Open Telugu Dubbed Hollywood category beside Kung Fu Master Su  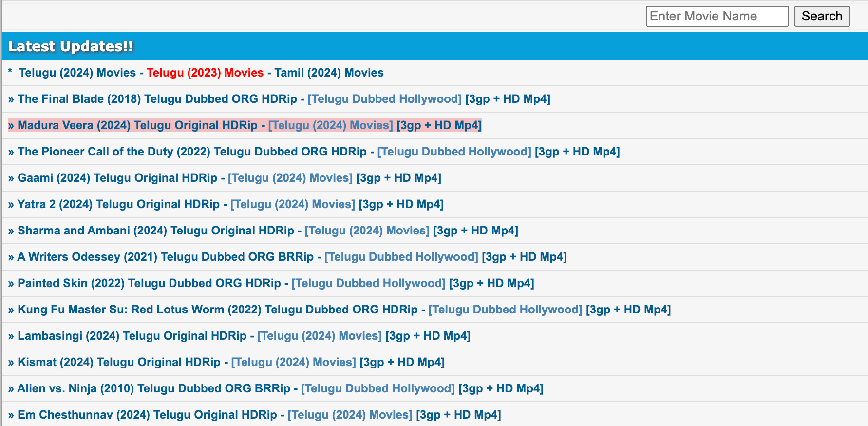(x=506, y=310)
